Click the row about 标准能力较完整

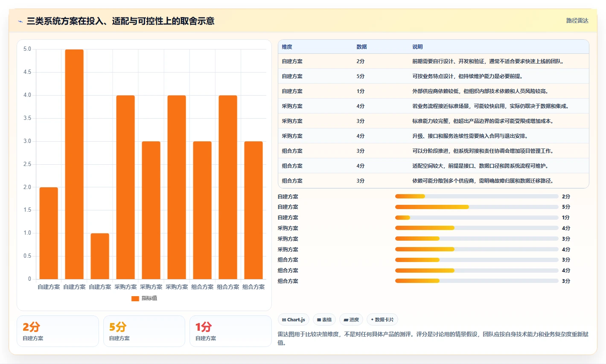point(434,121)
